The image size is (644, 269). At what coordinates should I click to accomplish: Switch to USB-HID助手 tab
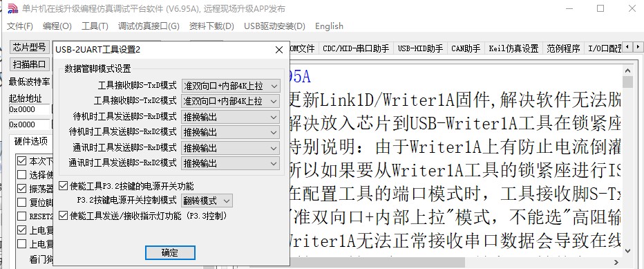pyautogui.click(x=420, y=48)
